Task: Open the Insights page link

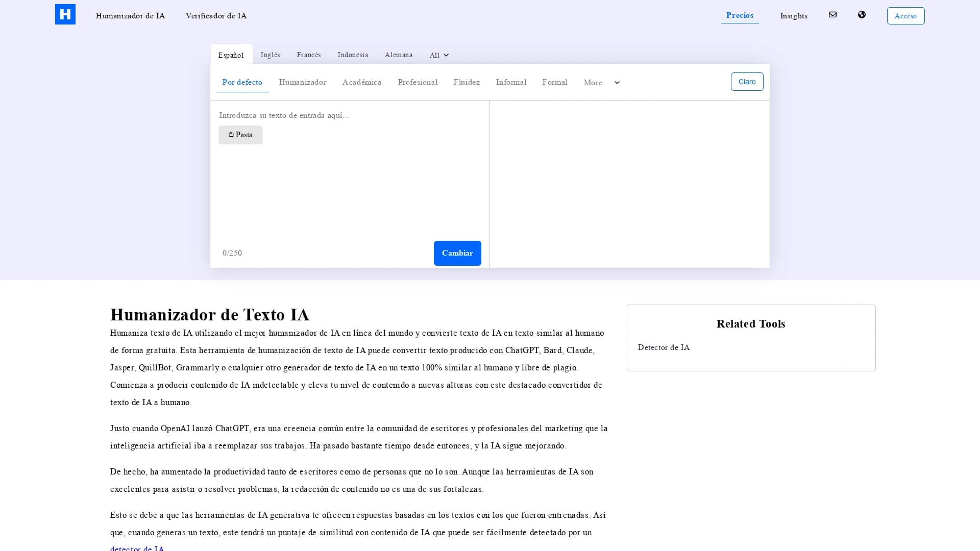Action: 794,16
